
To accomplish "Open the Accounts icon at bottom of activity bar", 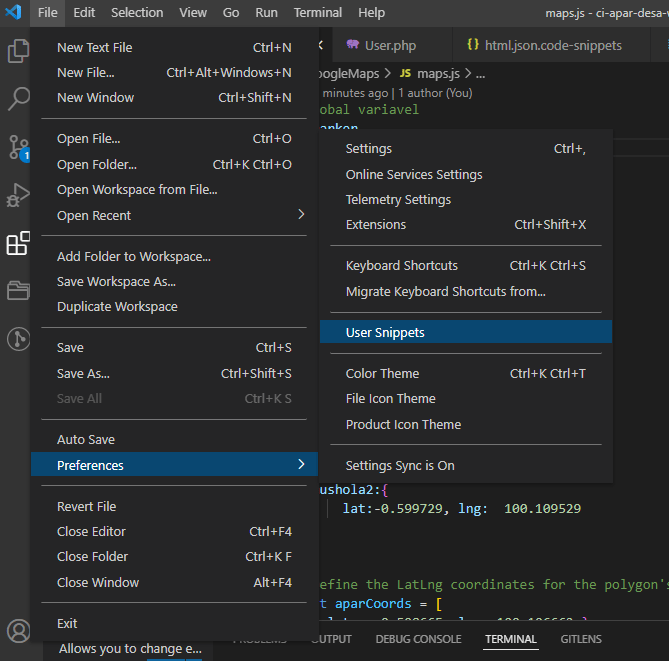I will [x=18, y=631].
